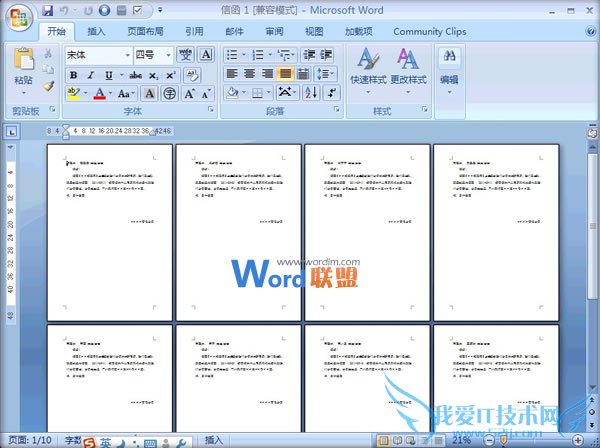Viewport: 600px width, 448px height.
Task: Decrease paragraph indent
Action: coord(309,55)
